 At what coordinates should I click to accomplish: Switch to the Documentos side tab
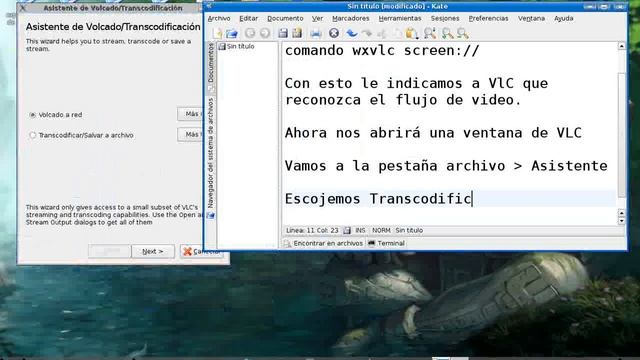211,67
